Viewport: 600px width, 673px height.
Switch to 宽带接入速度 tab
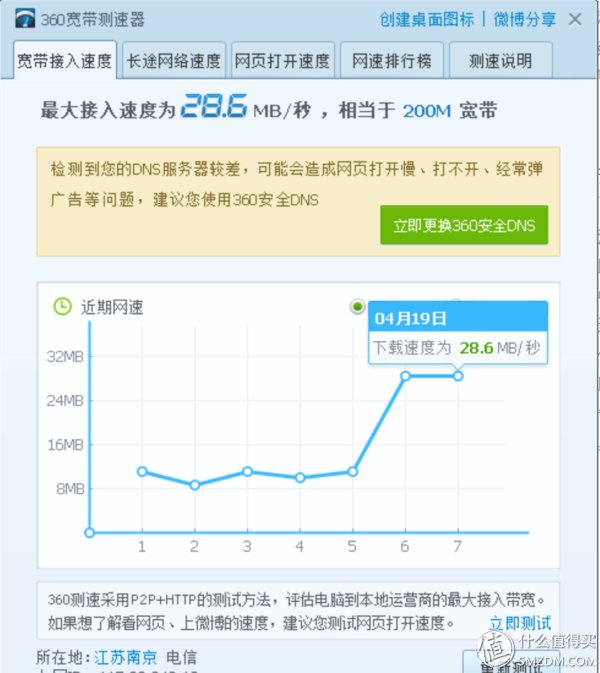click(x=65, y=61)
